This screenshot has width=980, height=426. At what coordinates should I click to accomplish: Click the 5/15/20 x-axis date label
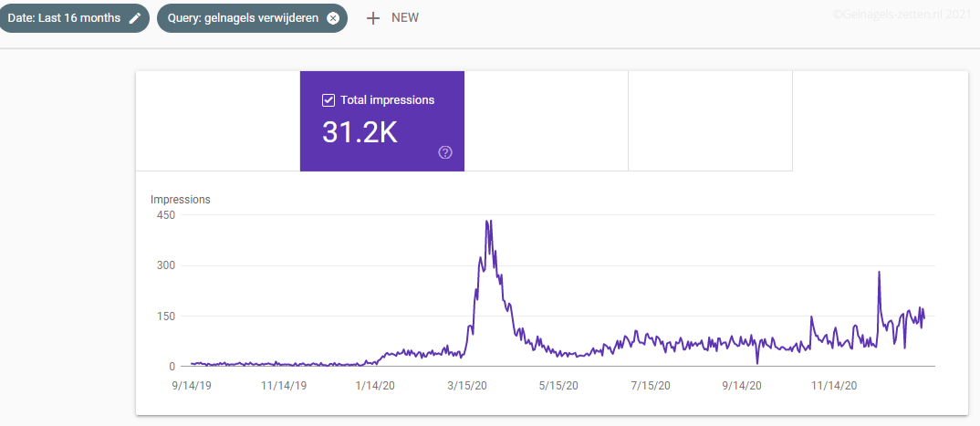(558, 386)
